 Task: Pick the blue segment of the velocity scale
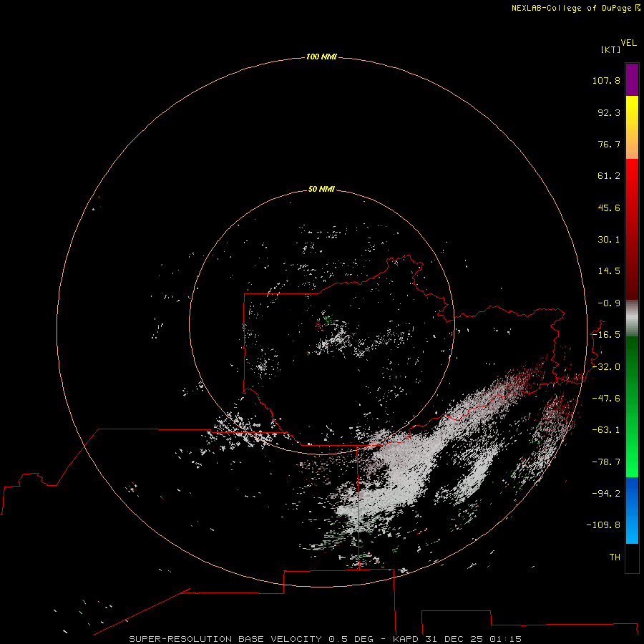point(632,510)
